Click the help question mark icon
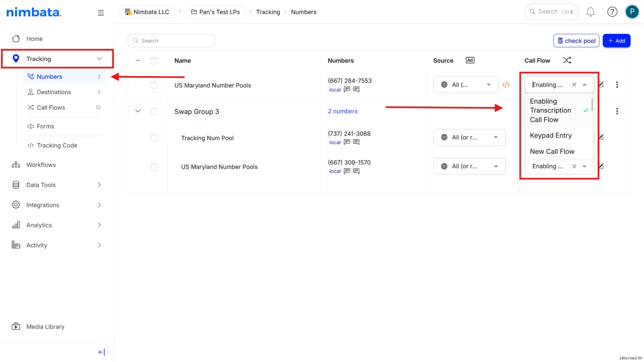This screenshot has height=362, width=644. click(x=612, y=12)
